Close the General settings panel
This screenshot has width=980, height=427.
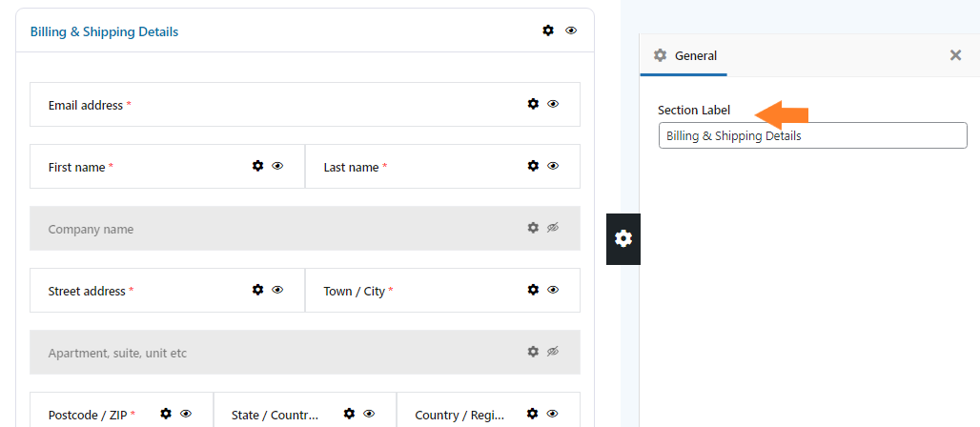955,55
